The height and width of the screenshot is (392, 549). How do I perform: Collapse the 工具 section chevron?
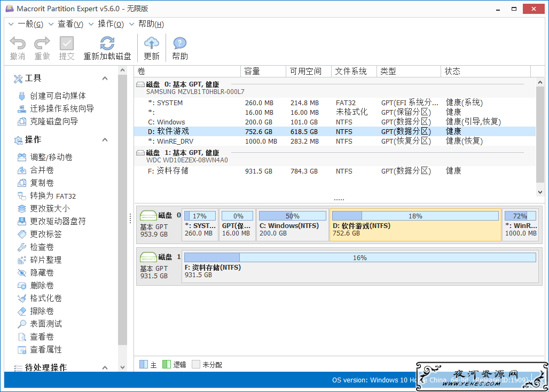105,78
